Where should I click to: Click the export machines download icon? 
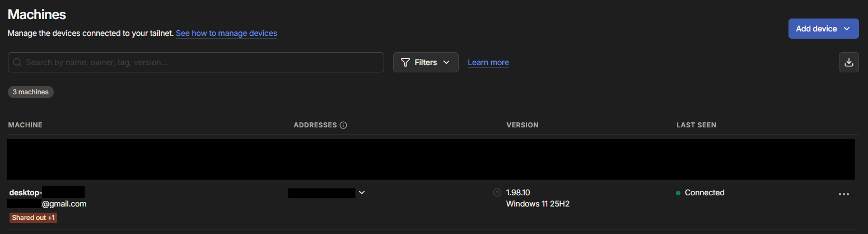point(848,62)
